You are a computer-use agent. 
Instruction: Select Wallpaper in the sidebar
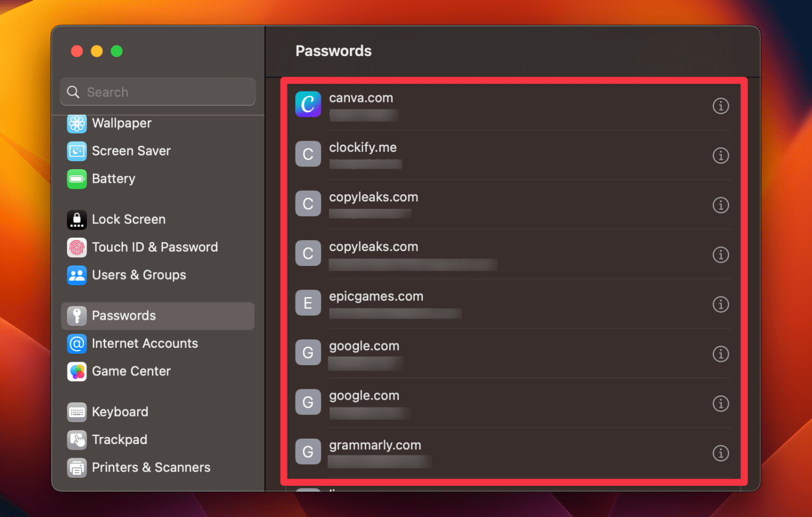point(122,123)
